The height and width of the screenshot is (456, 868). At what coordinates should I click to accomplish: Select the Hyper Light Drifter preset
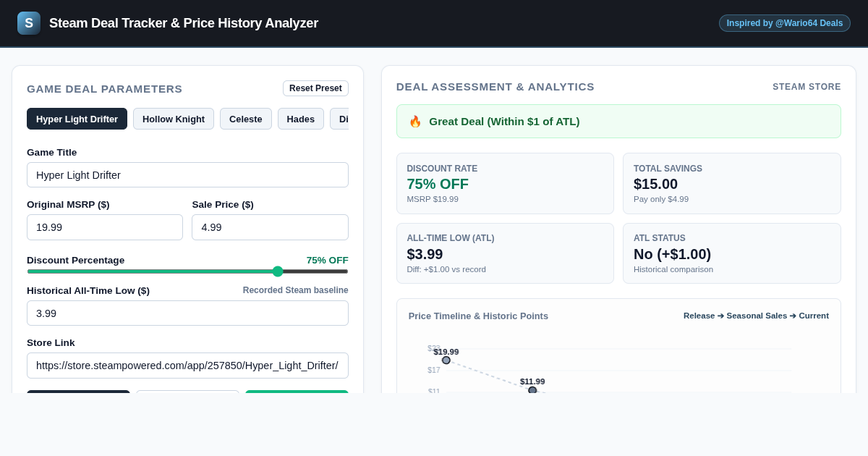click(77, 119)
